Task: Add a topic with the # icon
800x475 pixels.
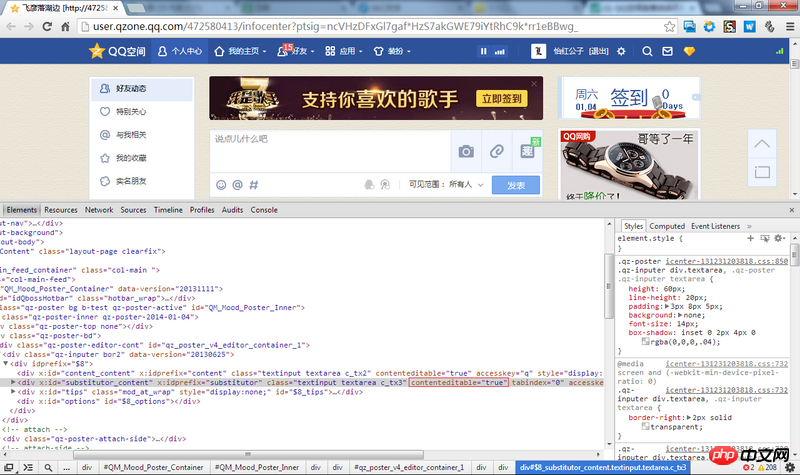Action: pyautogui.click(x=254, y=185)
